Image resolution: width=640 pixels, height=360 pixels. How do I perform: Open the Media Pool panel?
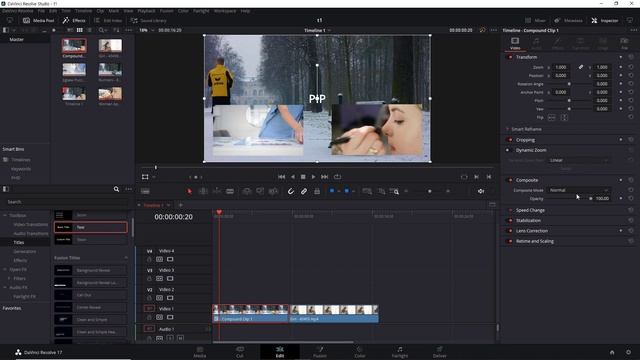38,20
